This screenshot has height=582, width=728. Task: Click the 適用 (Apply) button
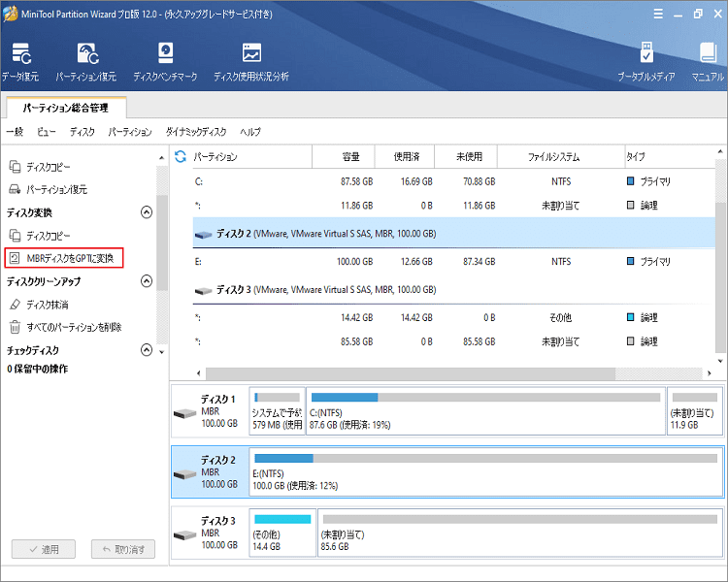pos(44,550)
